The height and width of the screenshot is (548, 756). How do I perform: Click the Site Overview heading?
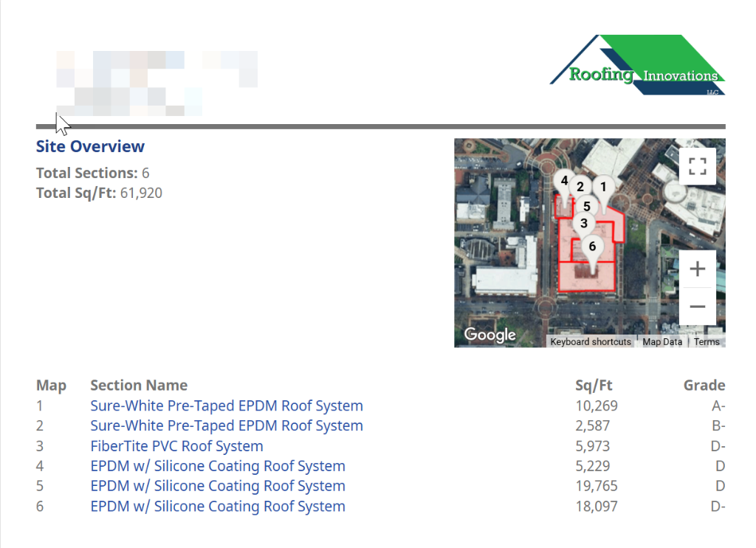tap(90, 146)
